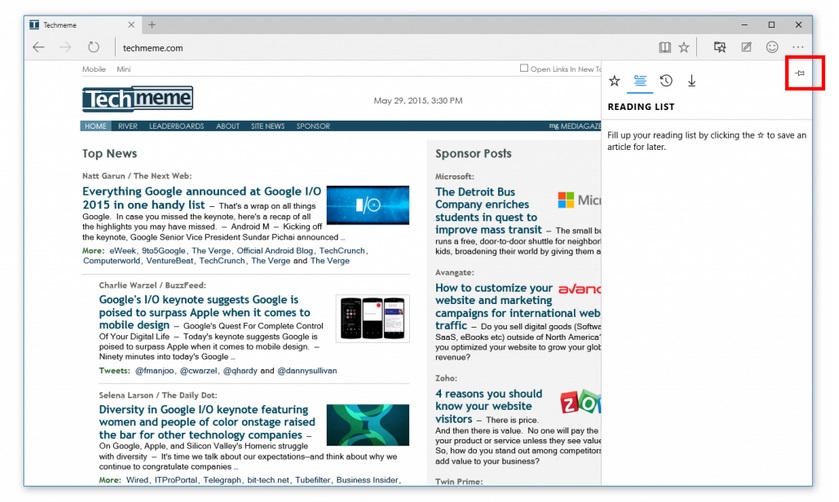The width and height of the screenshot is (839, 502).
Task: Open Business Insider link
Action: [x=367, y=480]
